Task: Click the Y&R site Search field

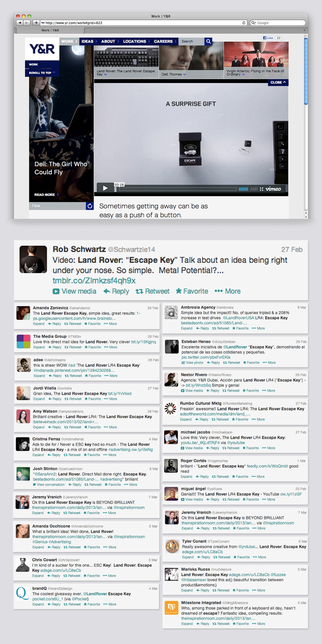Action: 192,41
